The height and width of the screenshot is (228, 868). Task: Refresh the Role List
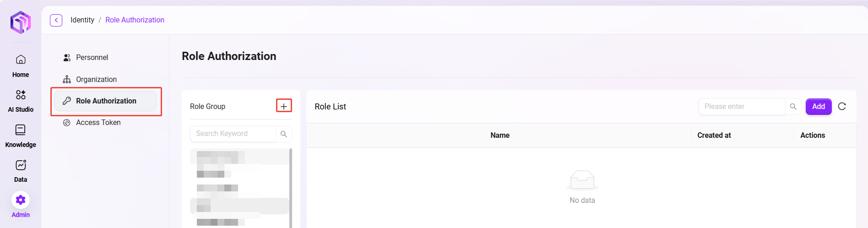tap(841, 106)
